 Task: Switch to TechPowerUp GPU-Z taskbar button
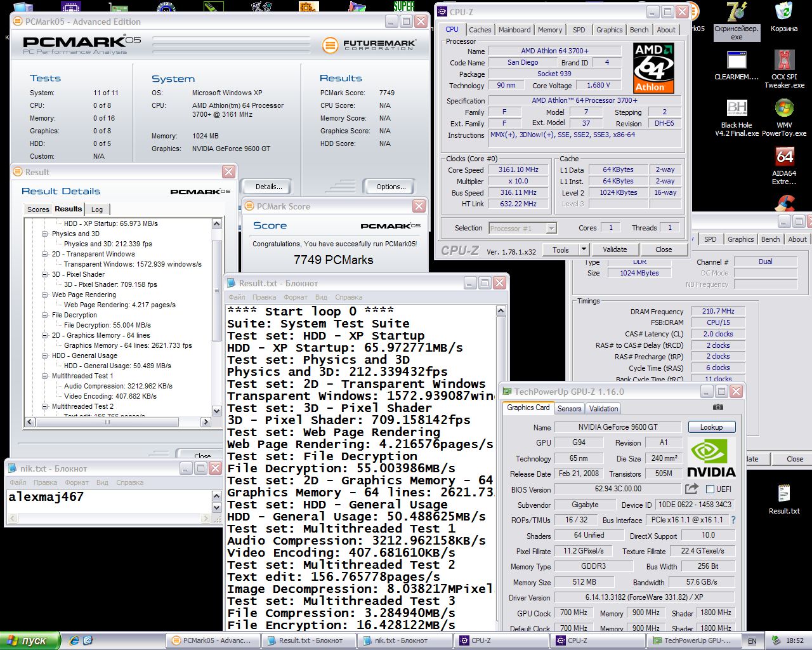[695, 640]
